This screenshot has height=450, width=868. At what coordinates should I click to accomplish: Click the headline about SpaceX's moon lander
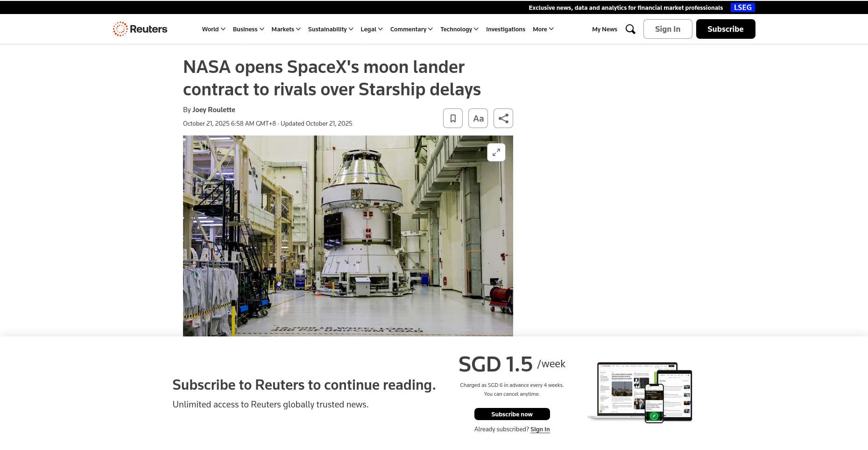click(x=332, y=78)
